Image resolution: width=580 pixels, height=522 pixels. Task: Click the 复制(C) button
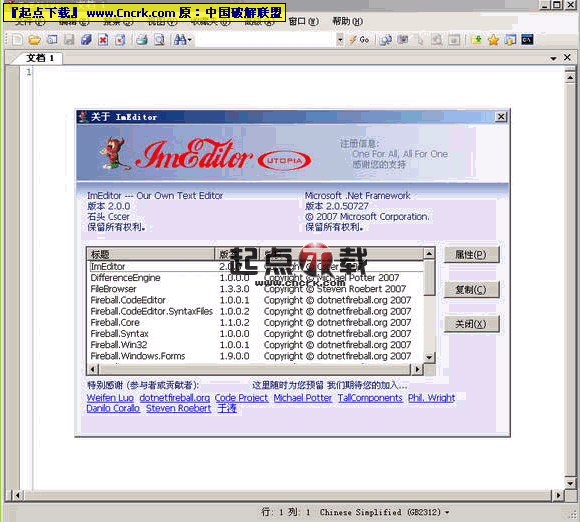pos(471,289)
